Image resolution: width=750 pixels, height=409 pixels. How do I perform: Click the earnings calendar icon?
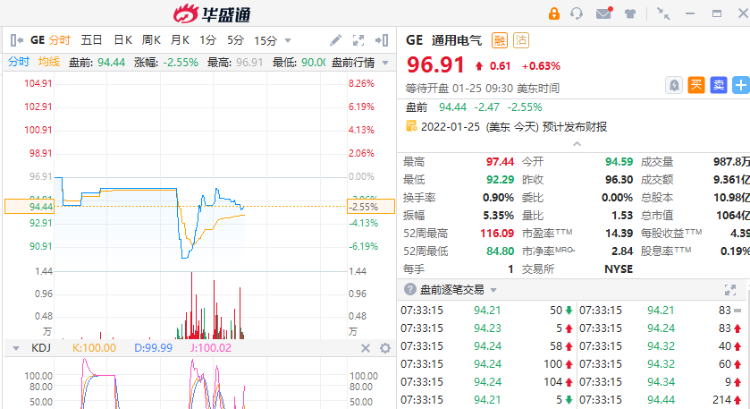click(x=411, y=126)
